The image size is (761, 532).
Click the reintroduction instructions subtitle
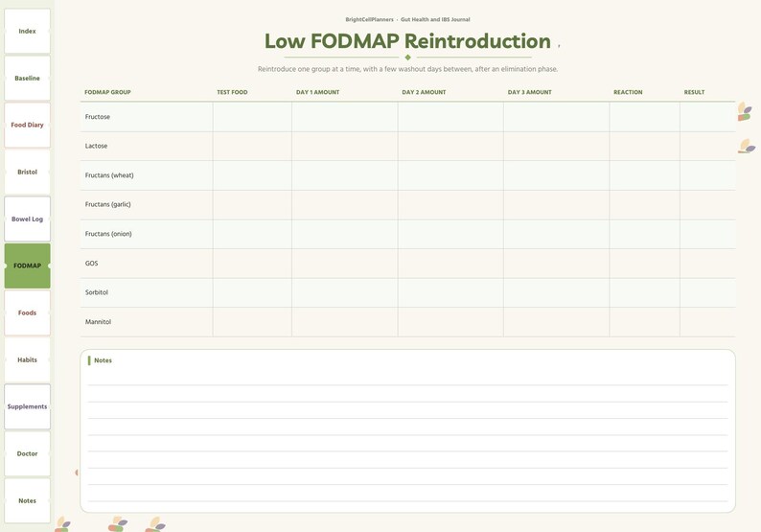tap(407, 69)
